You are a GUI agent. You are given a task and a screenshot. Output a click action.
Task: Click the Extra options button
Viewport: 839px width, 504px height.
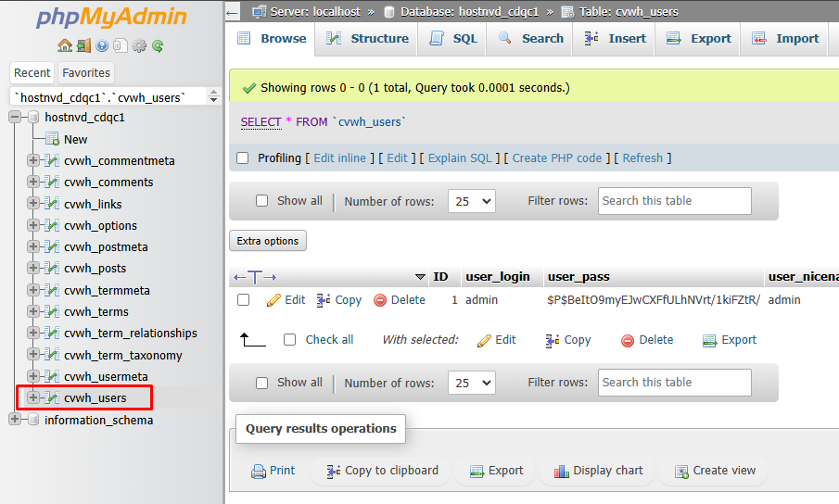click(268, 241)
